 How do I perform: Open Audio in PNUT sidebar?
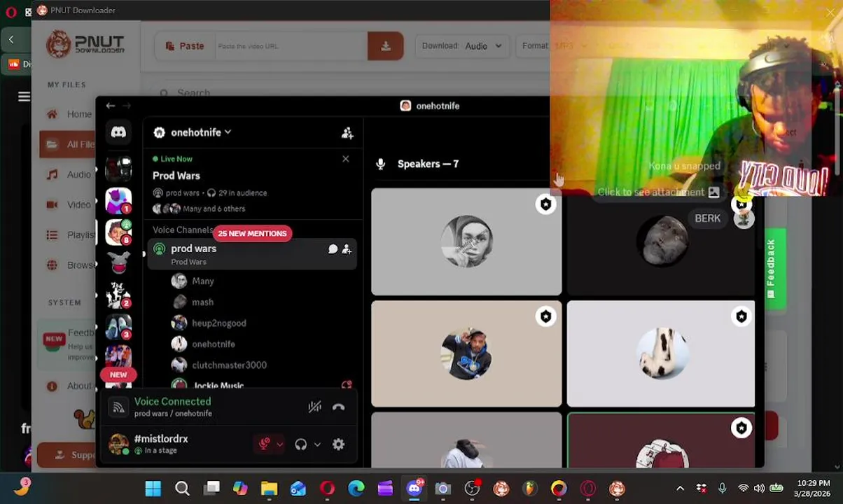click(69, 174)
